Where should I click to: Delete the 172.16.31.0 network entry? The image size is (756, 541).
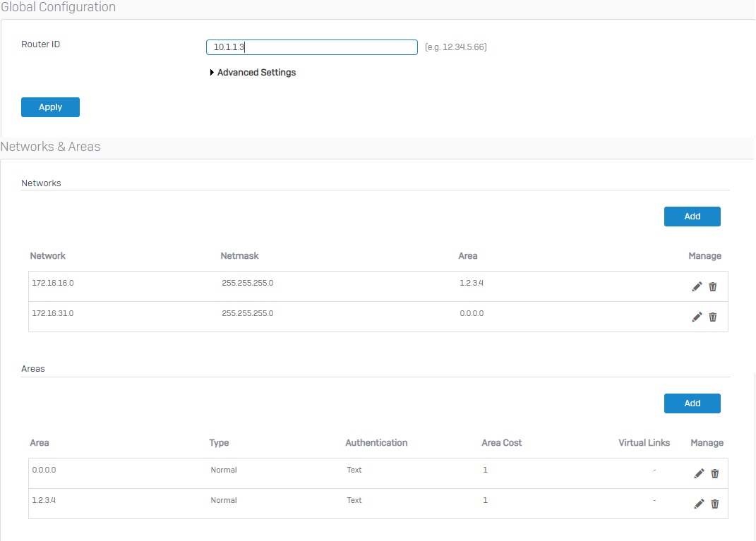[713, 317]
